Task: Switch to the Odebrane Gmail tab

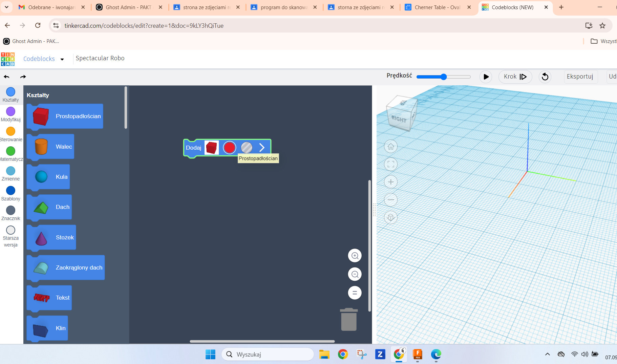Action: (51, 7)
